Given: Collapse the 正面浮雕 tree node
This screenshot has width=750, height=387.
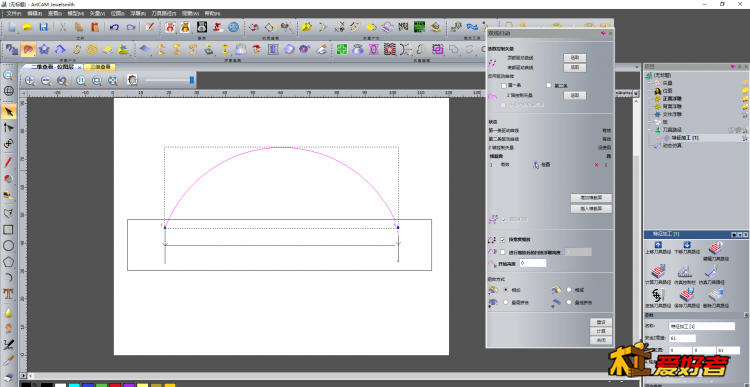Looking at the screenshot, I should (x=650, y=99).
